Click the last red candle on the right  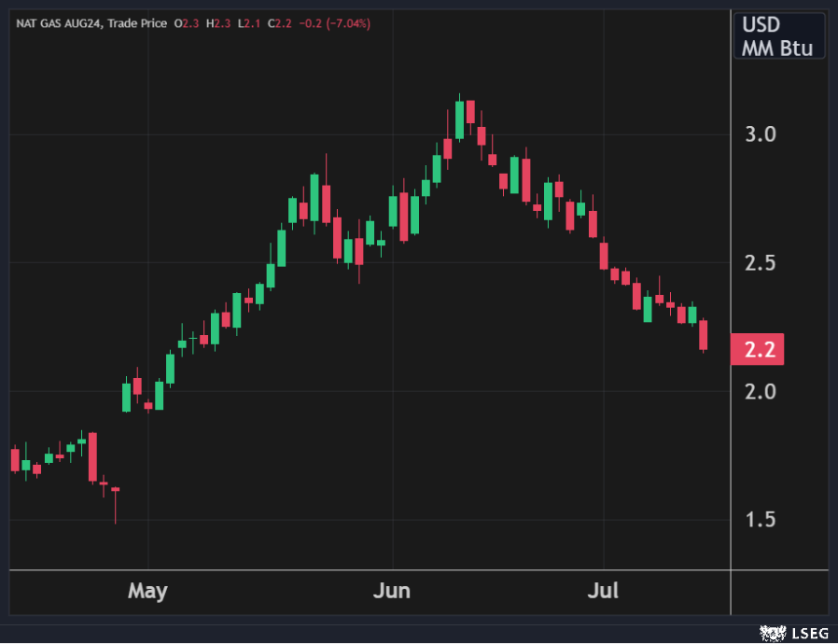(703, 334)
